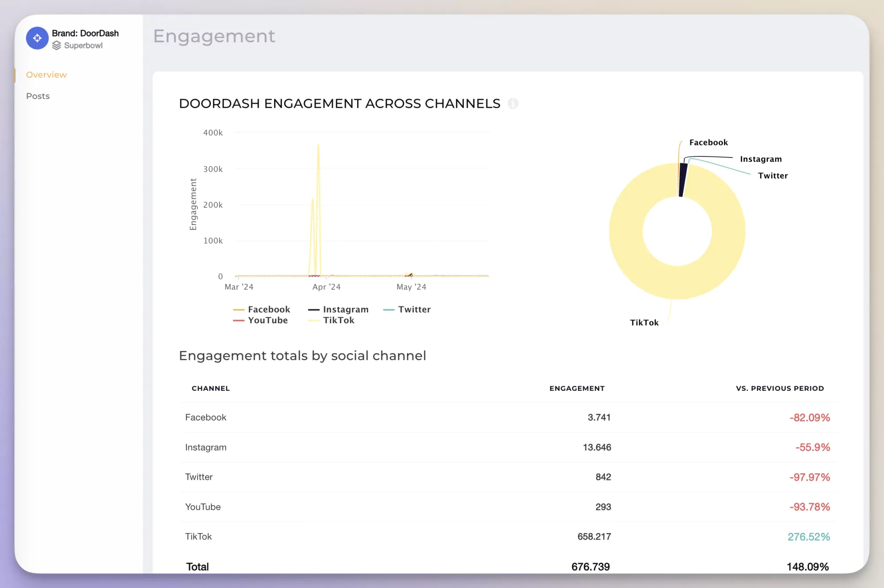Click the Brand: DoorDash title text

point(85,33)
